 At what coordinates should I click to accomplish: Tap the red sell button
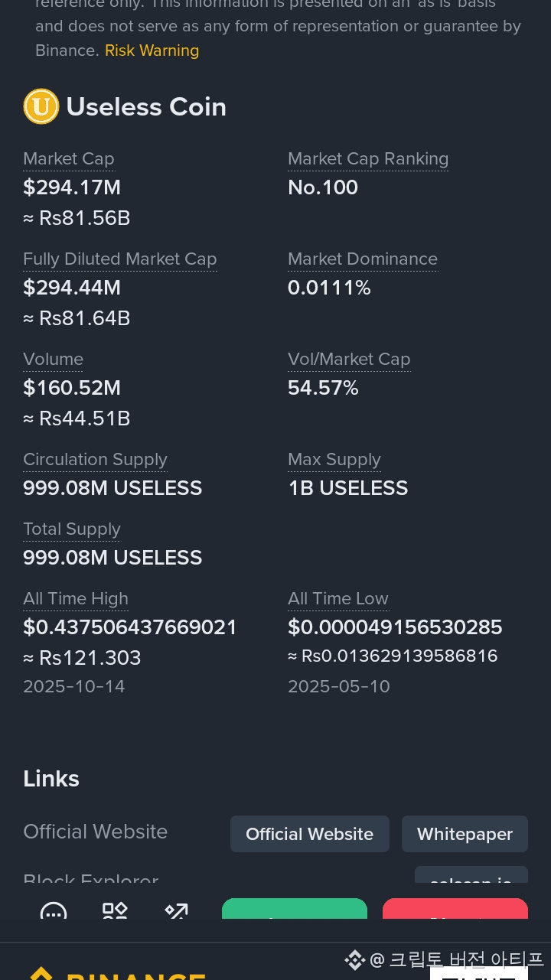[x=455, y=909]
